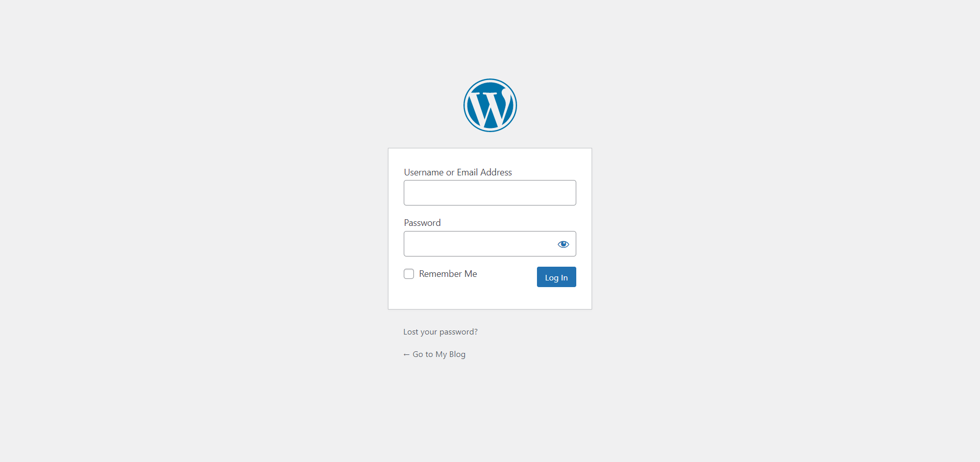Click the WordPress logo above the form
The image size is (980, 462).
tap(490, 105)
